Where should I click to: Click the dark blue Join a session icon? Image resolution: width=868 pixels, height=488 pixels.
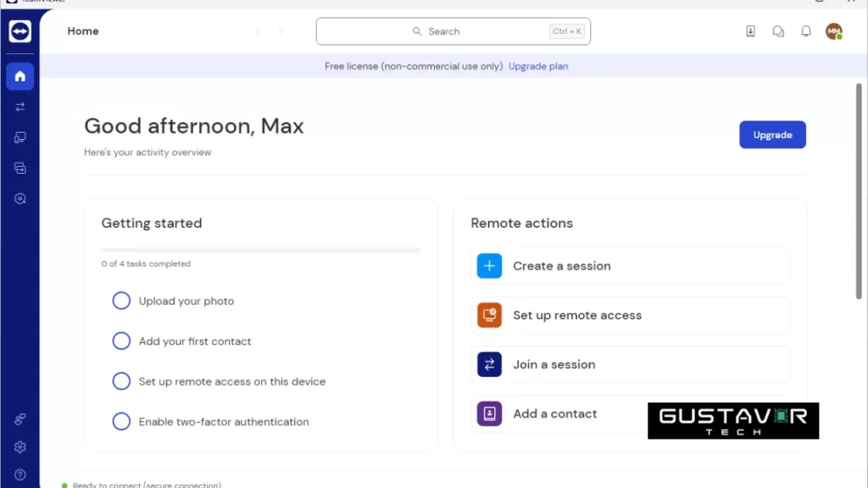point(489,364)
